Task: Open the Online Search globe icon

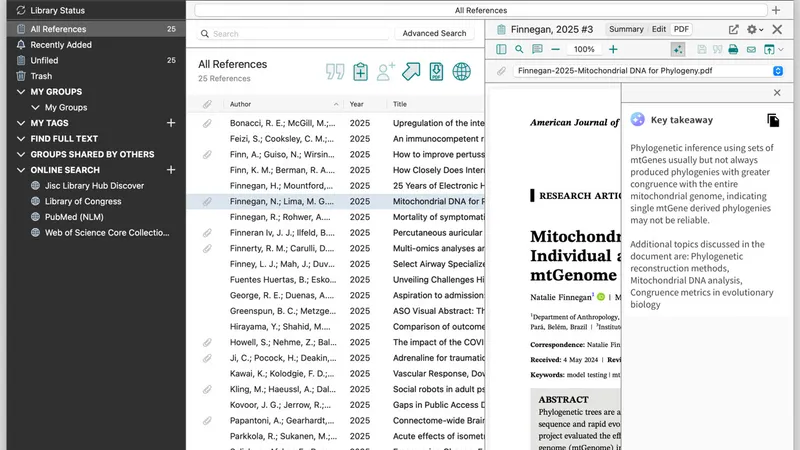Action: 461,71
